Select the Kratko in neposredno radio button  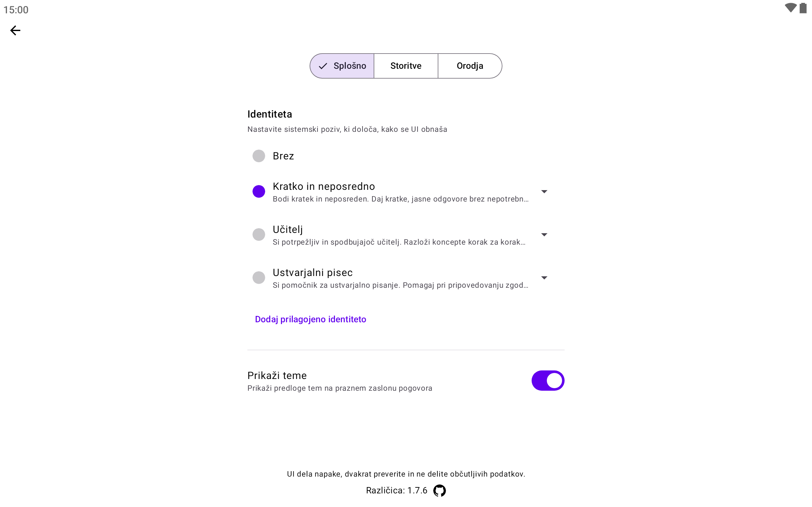click(x=259, y=191)
